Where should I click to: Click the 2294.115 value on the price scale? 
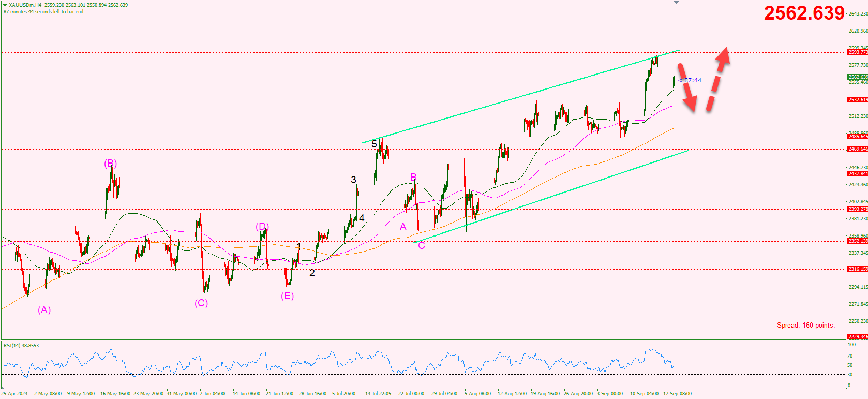(x=858, y=287)
